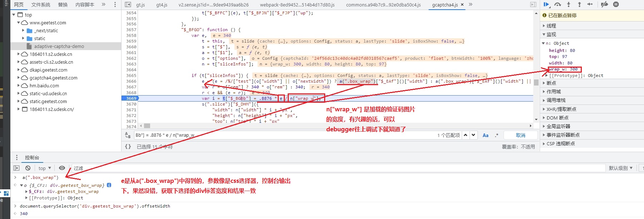Viewport: 644px width, 219px height.
Task: Switch to the 网页 navigator tab
Action: [x=19, y=5]
